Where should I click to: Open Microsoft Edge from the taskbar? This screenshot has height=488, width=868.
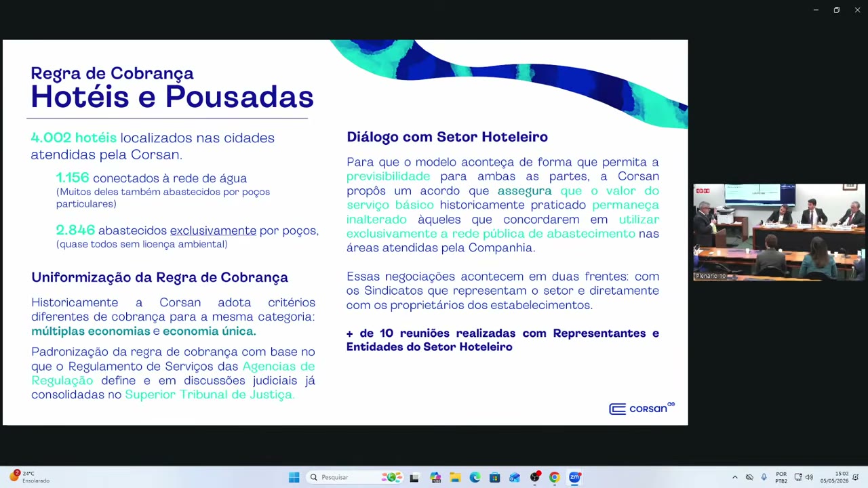(x=475, y=477)
